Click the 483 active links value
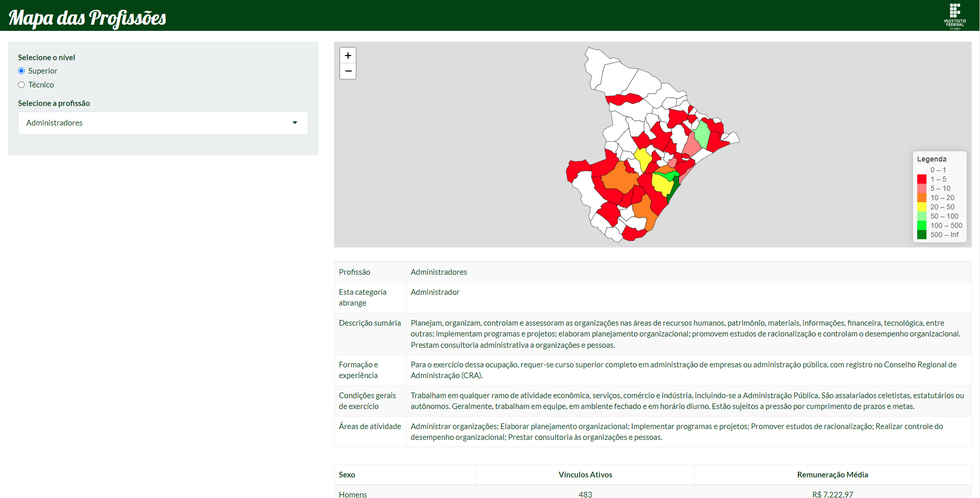This screenshot has width=980, height=498. click(x=585, y=494)
